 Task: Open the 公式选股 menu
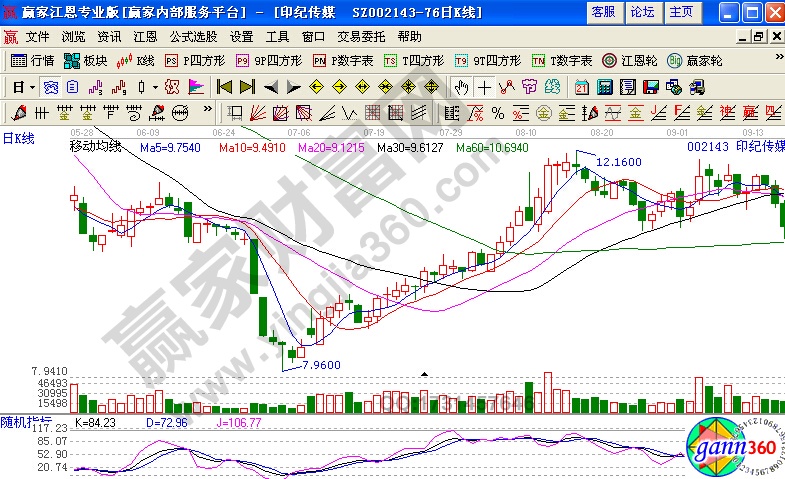194,36
